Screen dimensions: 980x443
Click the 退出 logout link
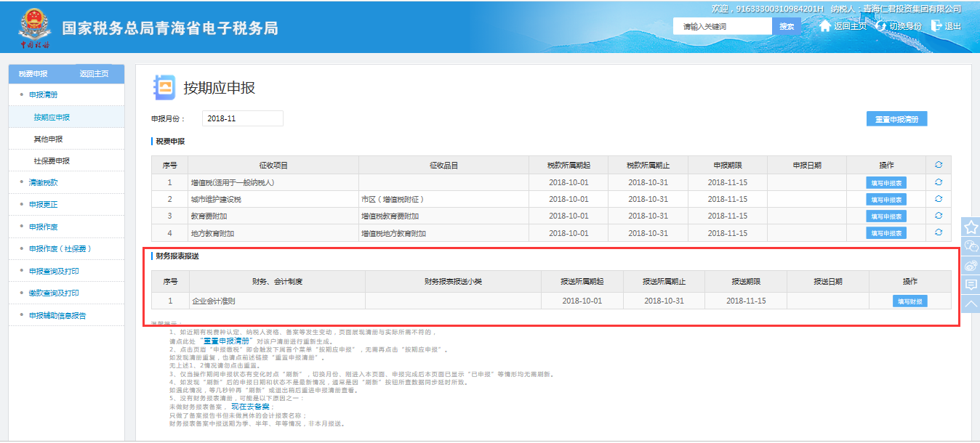tap(952, 26)
